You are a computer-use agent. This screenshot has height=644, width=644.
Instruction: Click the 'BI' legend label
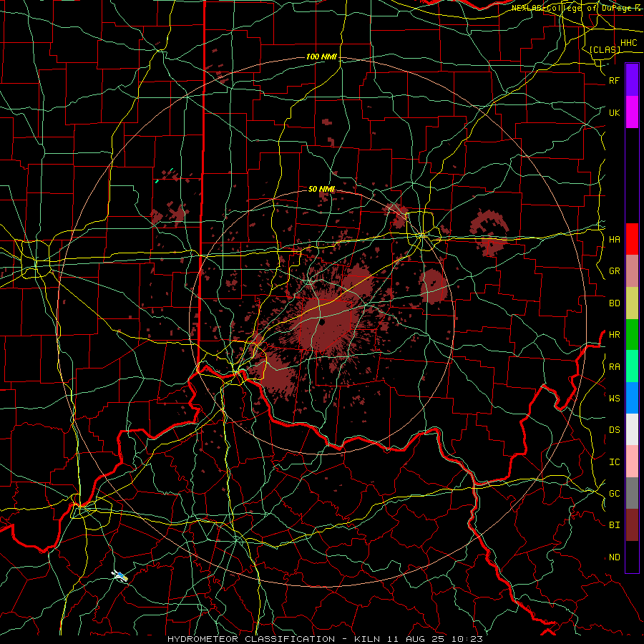(x=614, y=525)
